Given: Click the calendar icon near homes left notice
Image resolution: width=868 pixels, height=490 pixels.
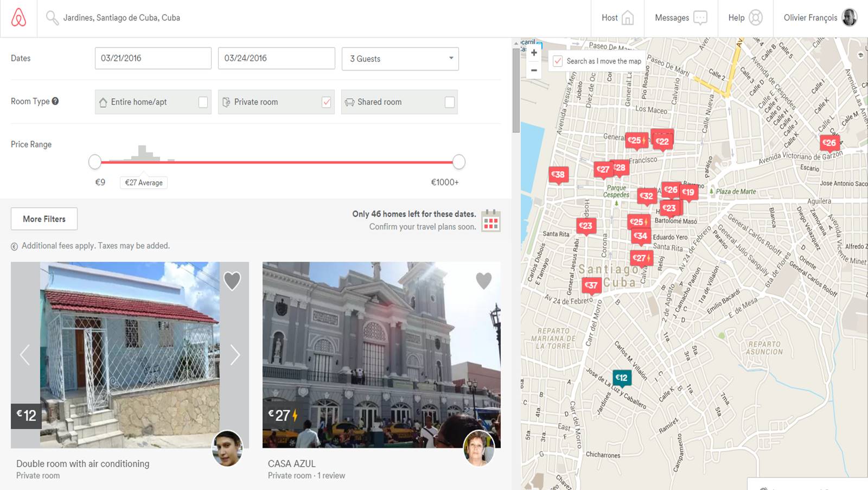Looking at the screenshot, I should pyautogui.click(x=491, y=221).
